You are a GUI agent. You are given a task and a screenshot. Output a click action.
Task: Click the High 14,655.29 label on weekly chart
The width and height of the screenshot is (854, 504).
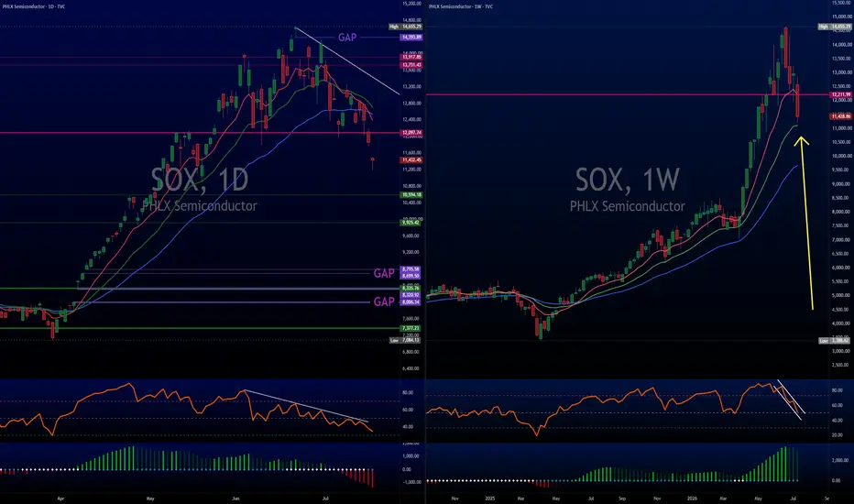(x=836, y=27)
